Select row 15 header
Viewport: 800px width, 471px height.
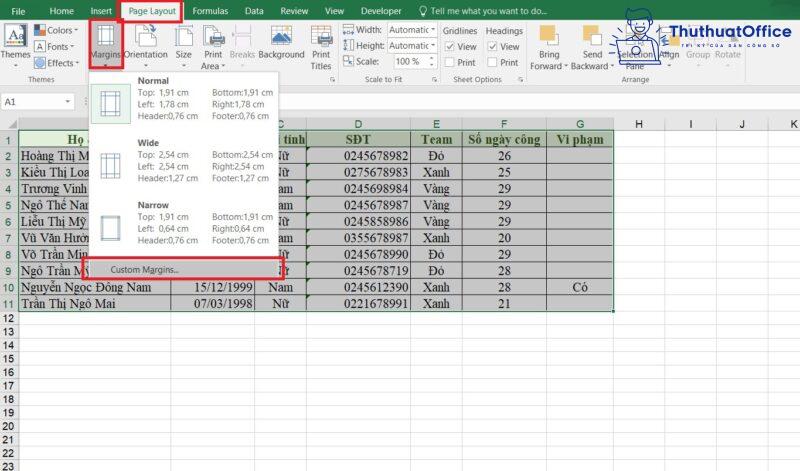coord(9,359)
